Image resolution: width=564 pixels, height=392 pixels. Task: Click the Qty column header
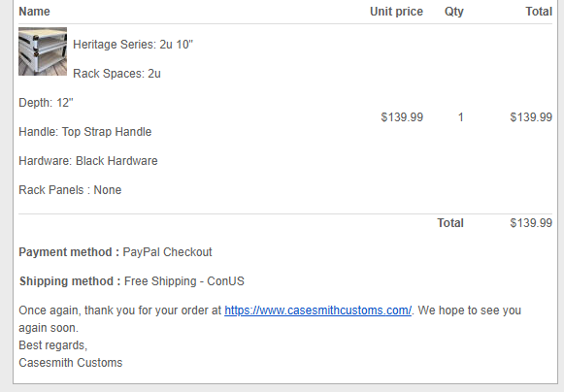[x=454, y=12]
